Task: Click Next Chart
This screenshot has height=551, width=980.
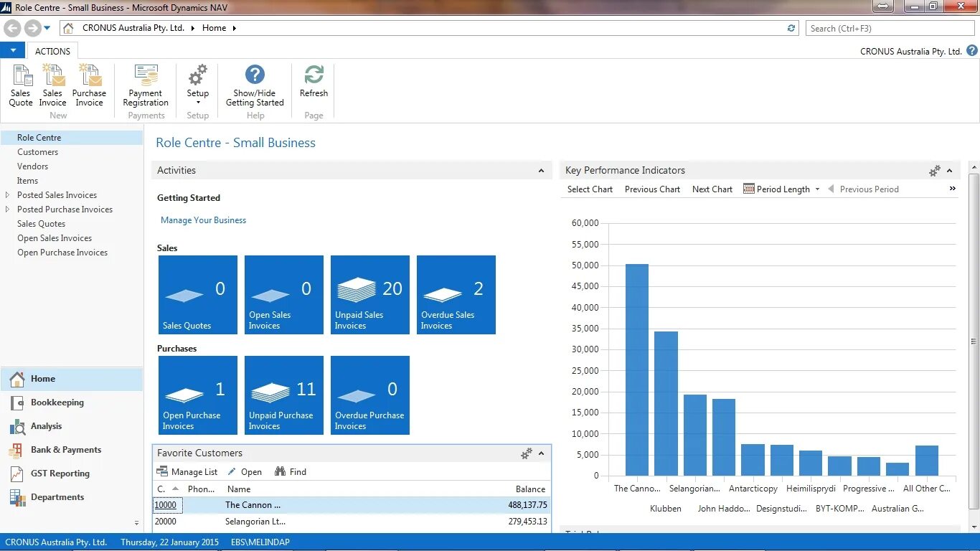Action: click(x=712, y=189)
